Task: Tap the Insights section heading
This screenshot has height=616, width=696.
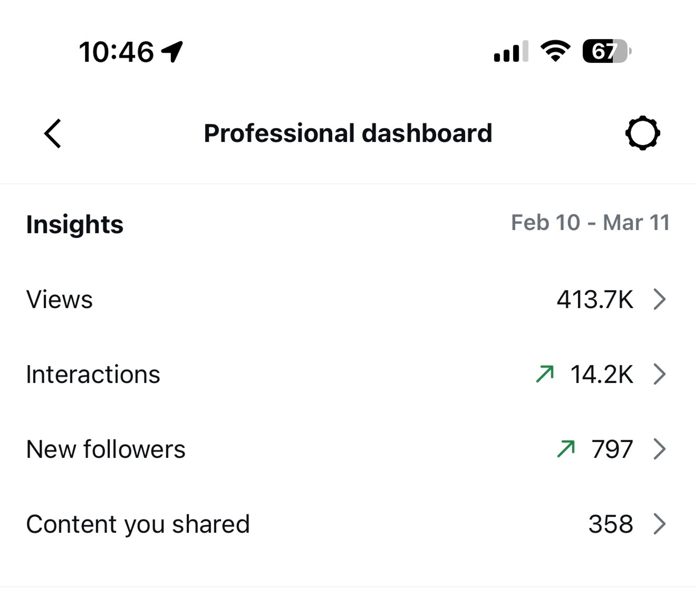Action: [x=74, y=225]
